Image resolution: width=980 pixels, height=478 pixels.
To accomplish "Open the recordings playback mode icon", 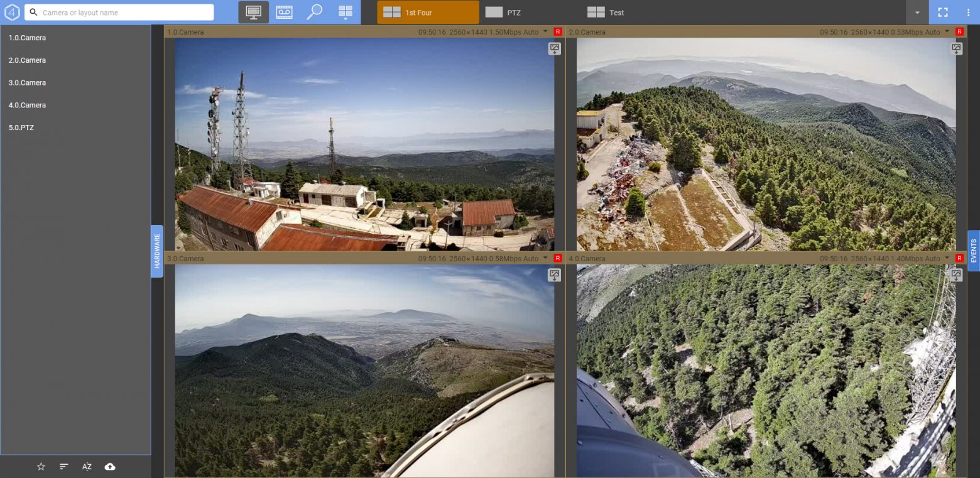I will pos(284,12).
